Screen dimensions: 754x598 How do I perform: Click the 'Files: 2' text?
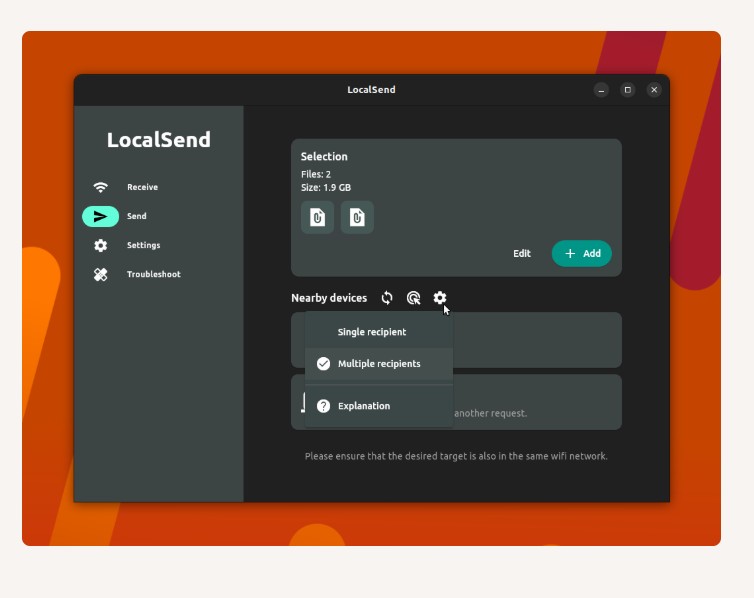(316, 174)
